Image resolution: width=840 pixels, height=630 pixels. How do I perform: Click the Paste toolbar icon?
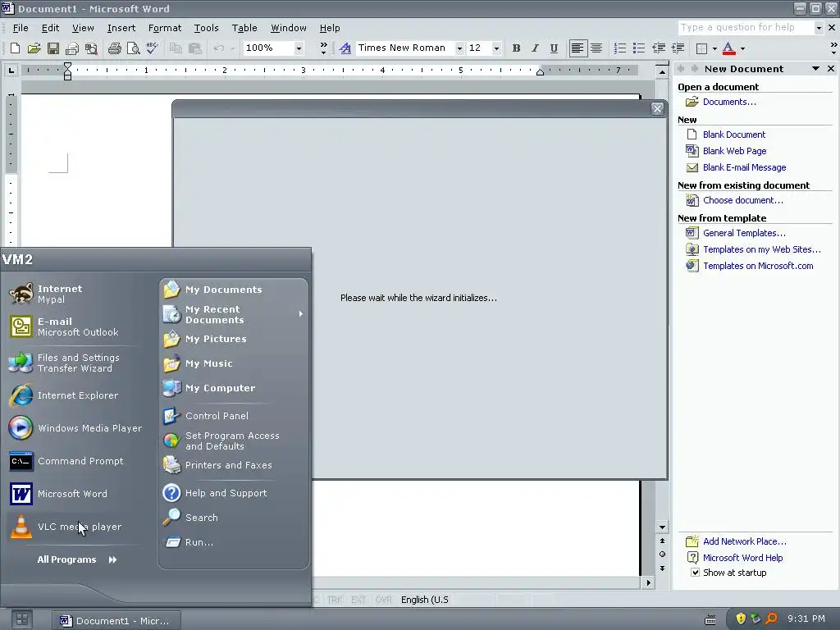pyautogui.click(x=195, y=48)
